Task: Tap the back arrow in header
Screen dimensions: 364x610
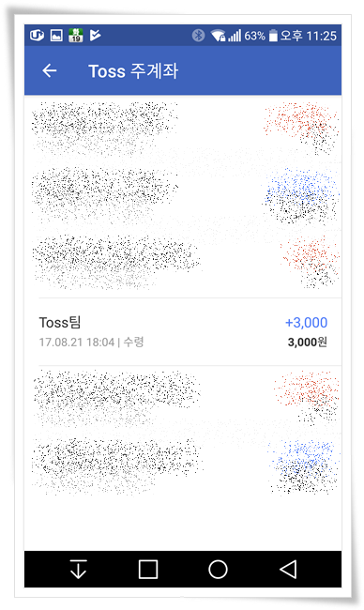Action: (50, 70)
